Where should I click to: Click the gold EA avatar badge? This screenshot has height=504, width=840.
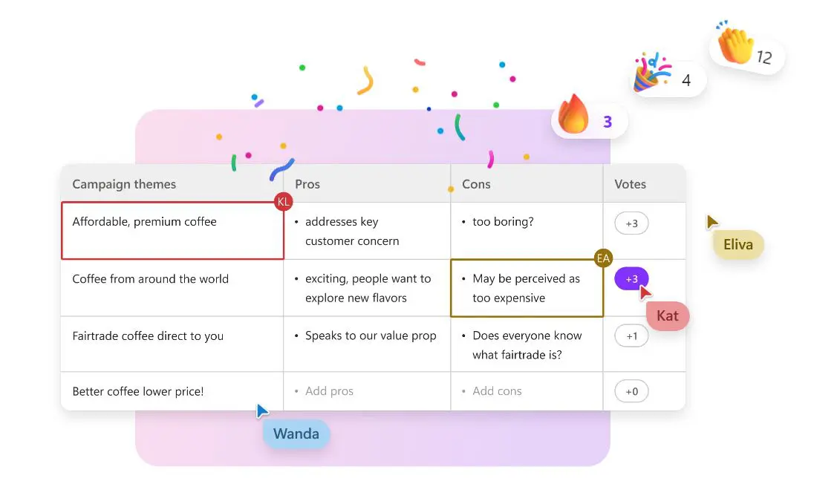click(603, 259)
